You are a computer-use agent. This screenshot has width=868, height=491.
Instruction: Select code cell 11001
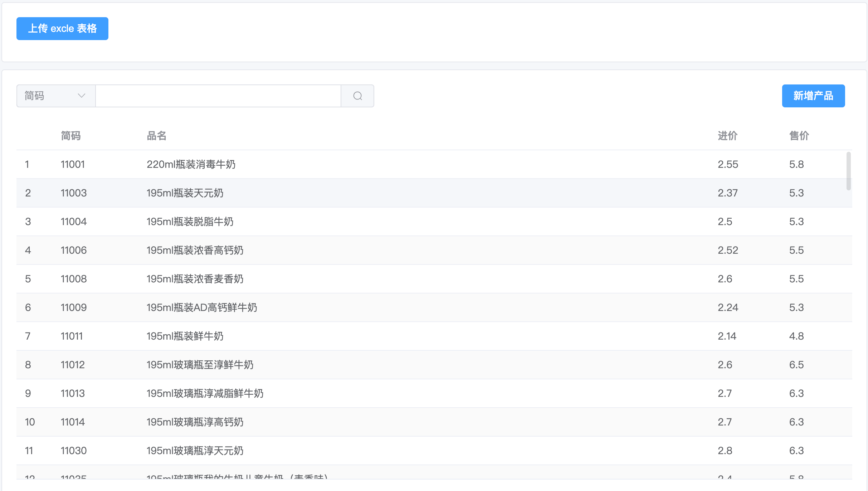pyautogui.click(x=73, y=164)
